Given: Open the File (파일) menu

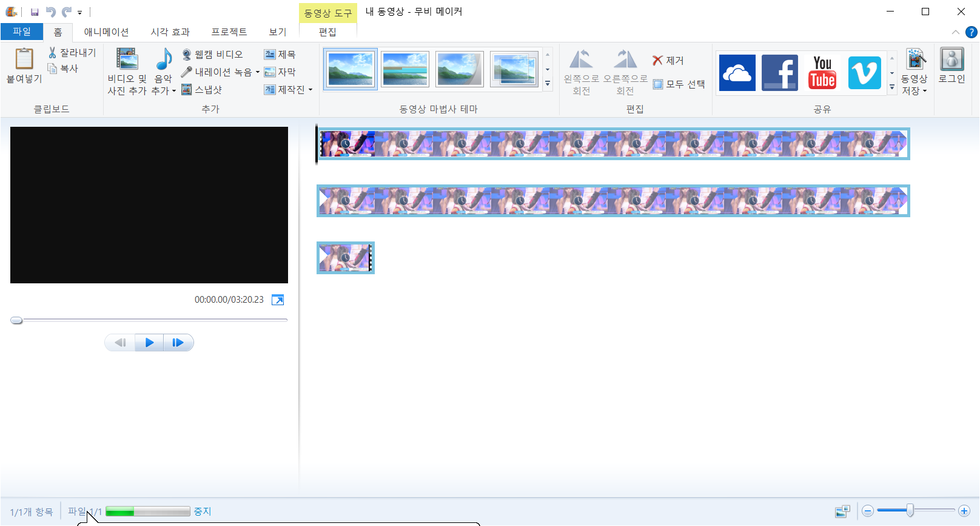Looking at the screenshot, I should click(22, 32).
